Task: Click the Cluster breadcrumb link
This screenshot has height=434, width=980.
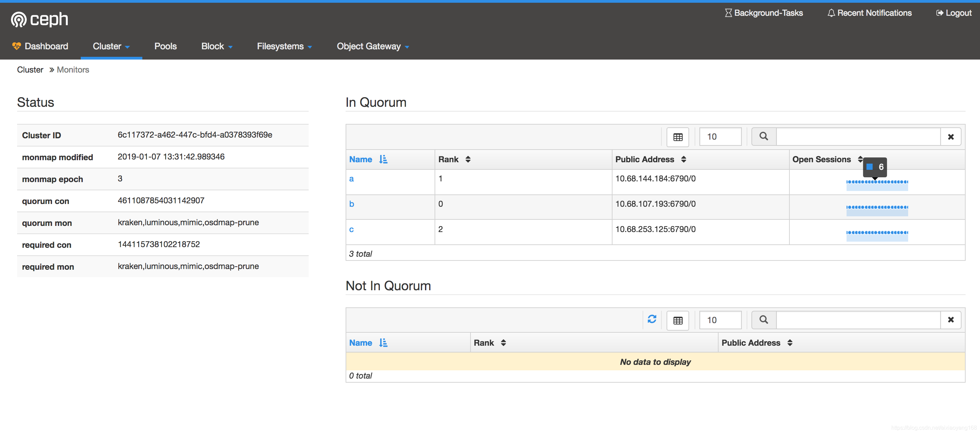Action: [30, 69]
